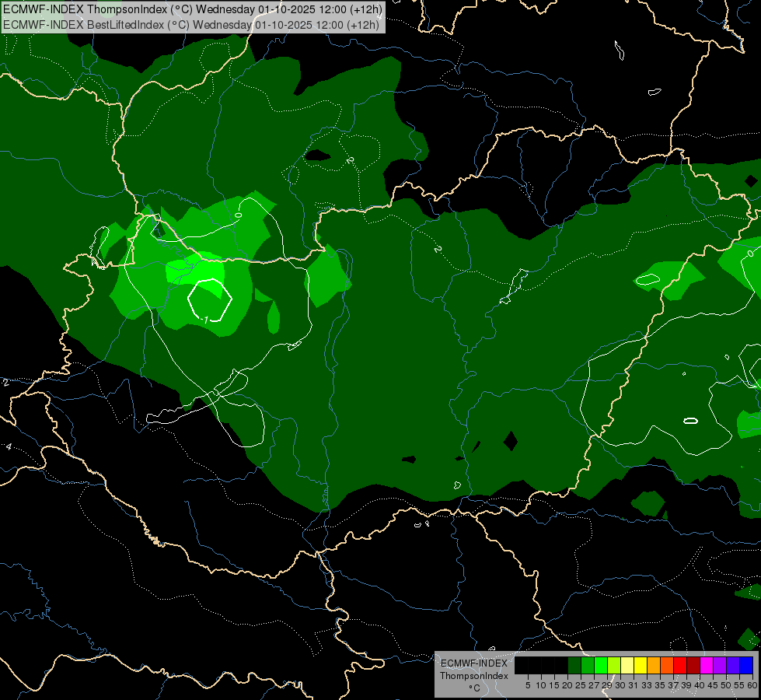
Task: Pick the pale yellow 30-31 legend swatch
Action: (x=627, y=665)
